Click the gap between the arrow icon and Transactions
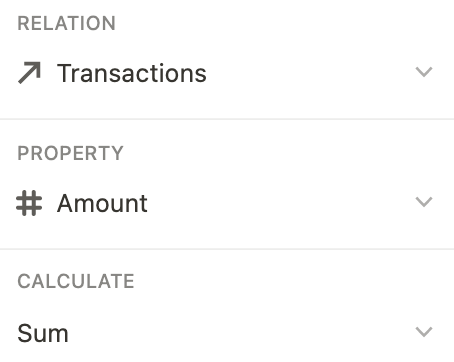This screenshot has width=454, height=362. pyautogui.click(x=49, y=73)
